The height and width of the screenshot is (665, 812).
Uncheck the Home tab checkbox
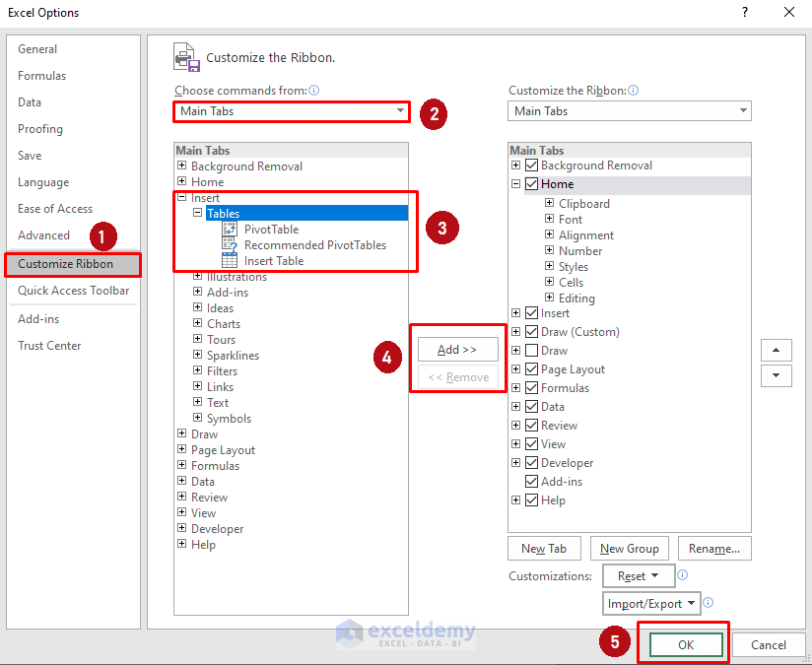click(x=531, y=184)
